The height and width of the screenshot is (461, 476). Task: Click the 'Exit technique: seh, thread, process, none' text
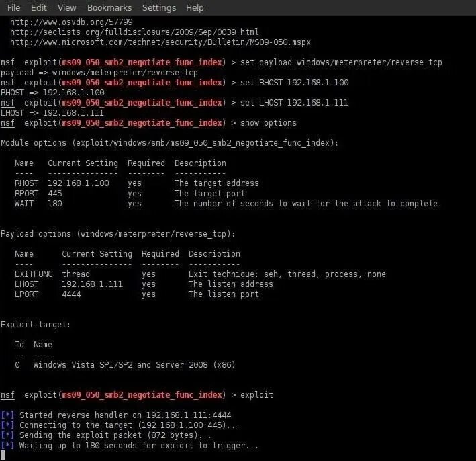click(x=287, y=274)
